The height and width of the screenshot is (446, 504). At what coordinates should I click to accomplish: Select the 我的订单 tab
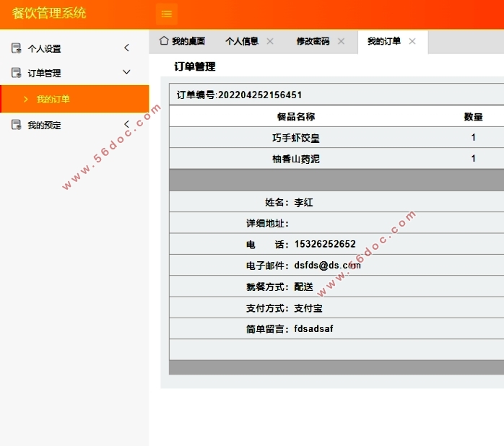(384, 41)
